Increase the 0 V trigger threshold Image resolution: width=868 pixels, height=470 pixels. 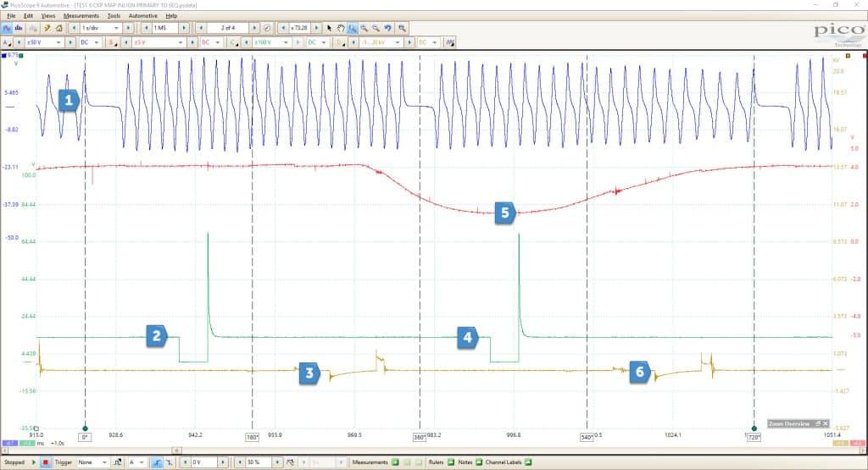tap(223, 462)
